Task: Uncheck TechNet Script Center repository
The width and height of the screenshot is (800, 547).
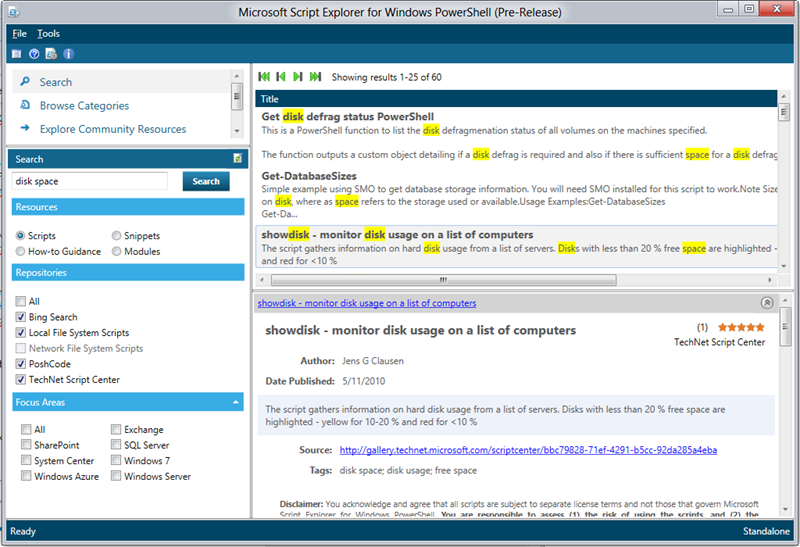Action: click(20, 380)
